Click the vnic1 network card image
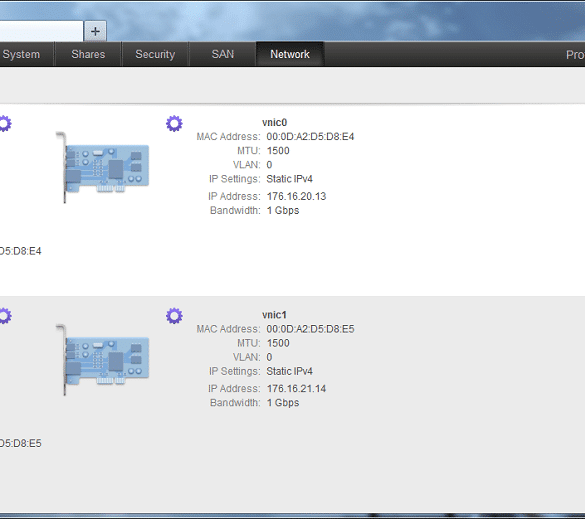 click(103, 360)
